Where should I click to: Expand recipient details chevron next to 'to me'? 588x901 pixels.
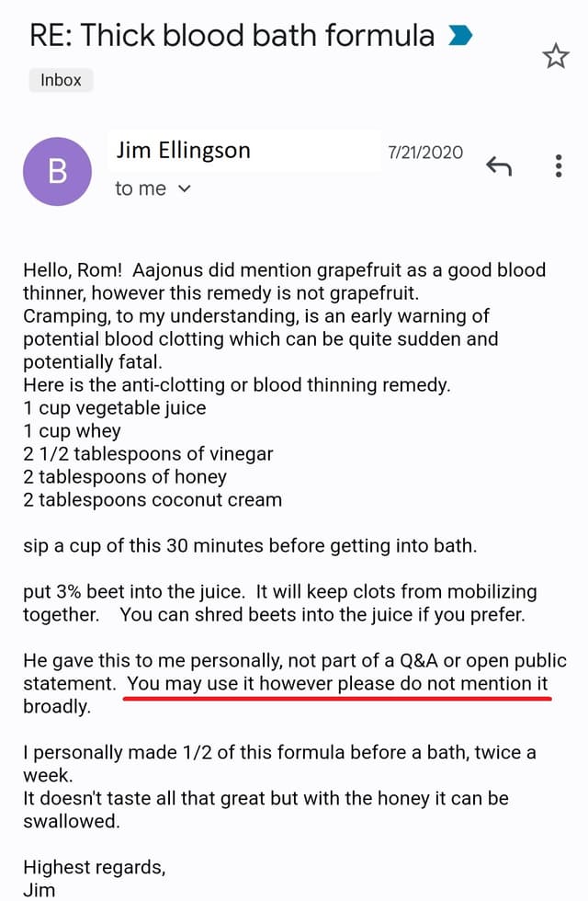pos(185,188)
